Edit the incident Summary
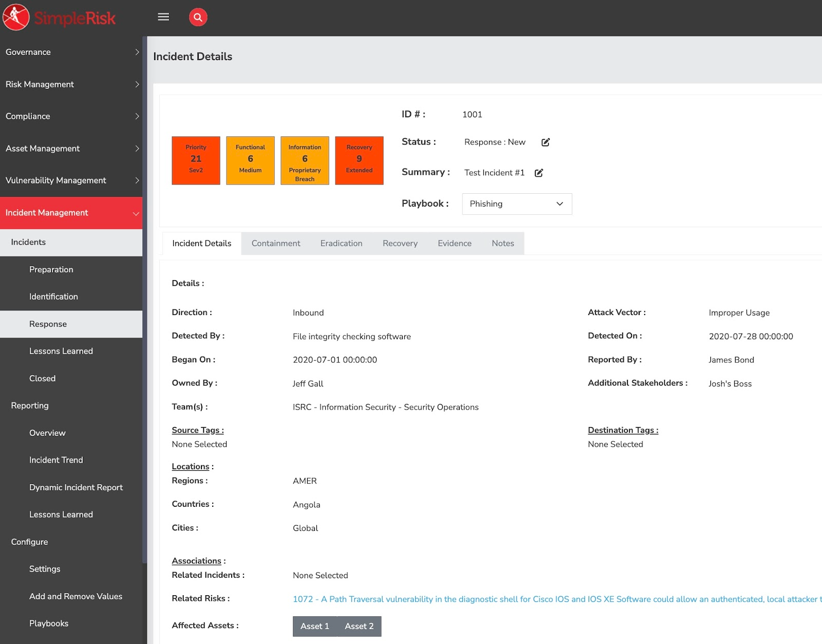822x644 pixels. click(538, 173)
